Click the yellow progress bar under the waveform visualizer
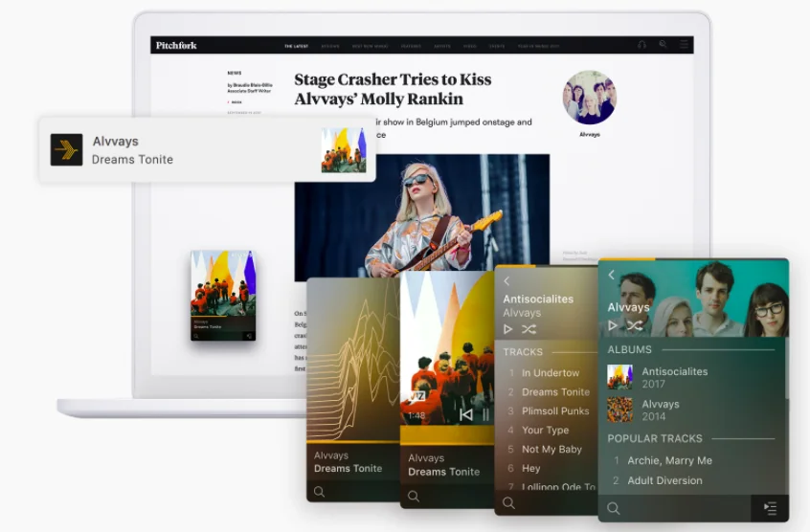This screenshot has width=810, height=532. (x=353, y=442)
